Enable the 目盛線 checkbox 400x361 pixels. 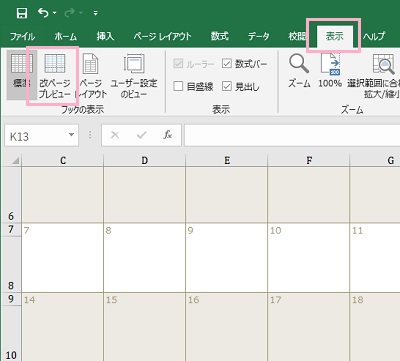pyautogui.click(x=178, y=86)
